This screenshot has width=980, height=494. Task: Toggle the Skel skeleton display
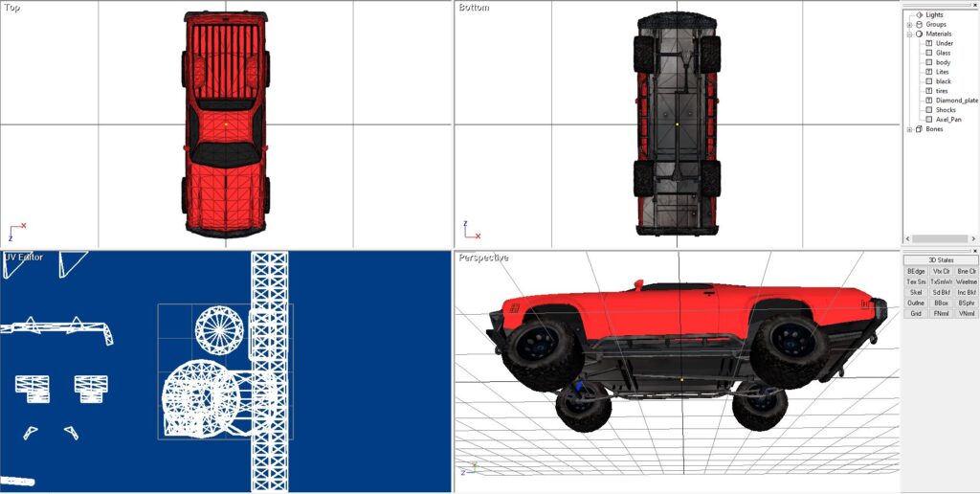click(x=916, y=292)
